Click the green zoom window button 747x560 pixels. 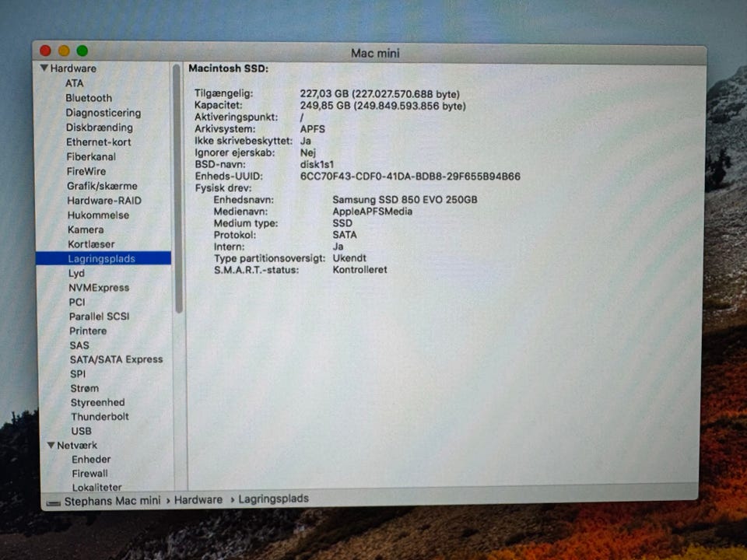click(x=82, y=51)
